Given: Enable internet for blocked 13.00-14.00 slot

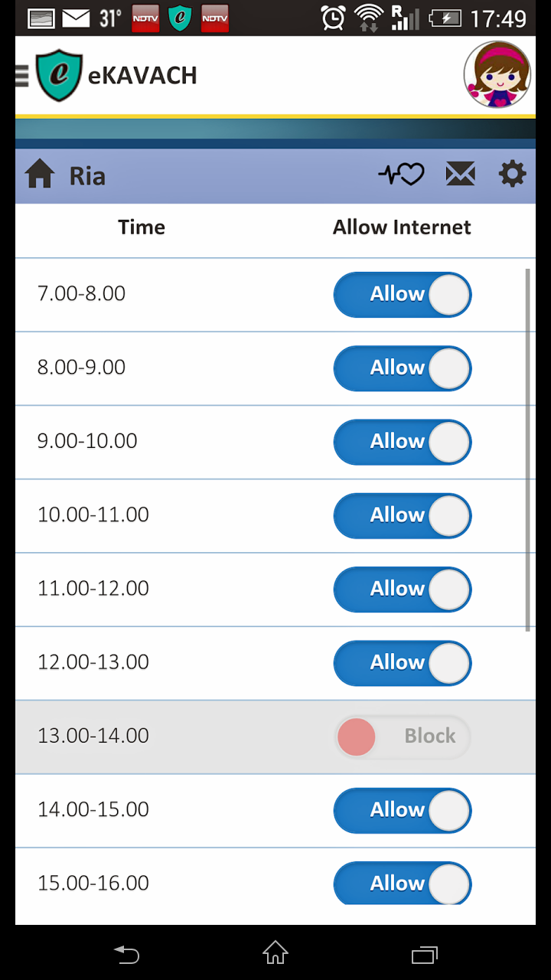Looking at the screenshot, I should point(402,737).
